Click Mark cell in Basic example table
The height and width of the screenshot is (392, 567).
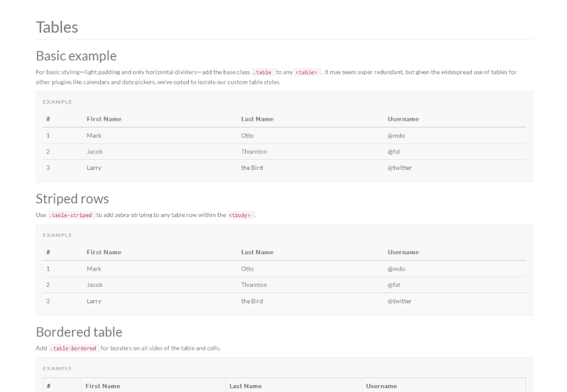point(94,135)
